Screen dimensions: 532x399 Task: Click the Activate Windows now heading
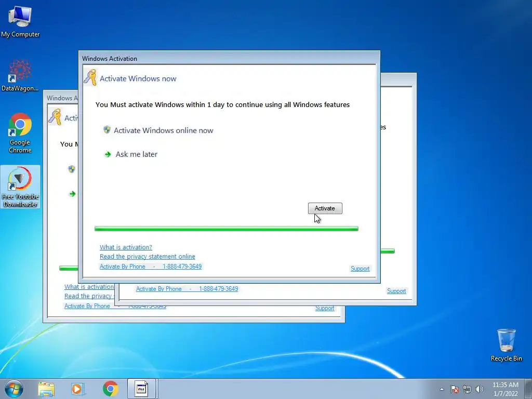click(x=138, y=78)
